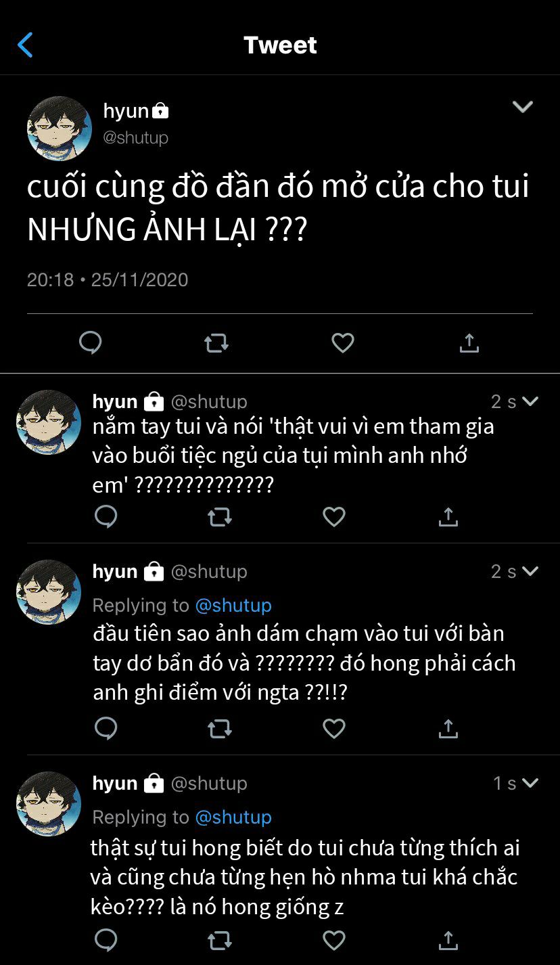Screen dimensions: 560x965
Task: Open the main tweet username hyun
Action: 126,110
